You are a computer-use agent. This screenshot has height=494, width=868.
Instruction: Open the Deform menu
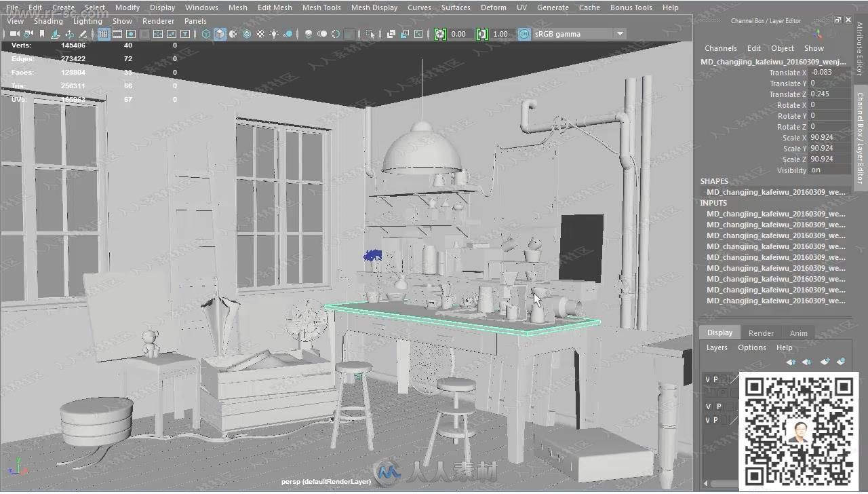[494, 7]
